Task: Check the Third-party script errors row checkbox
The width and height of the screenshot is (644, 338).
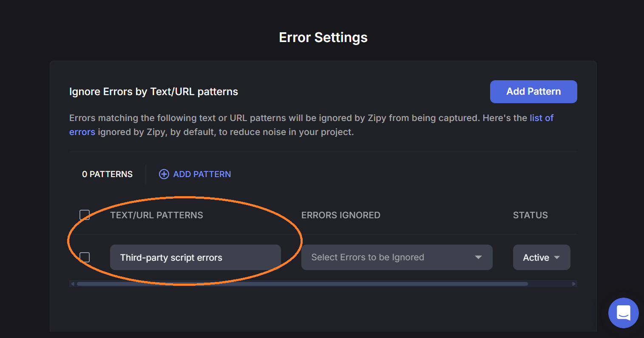Action: click(85, 257)
